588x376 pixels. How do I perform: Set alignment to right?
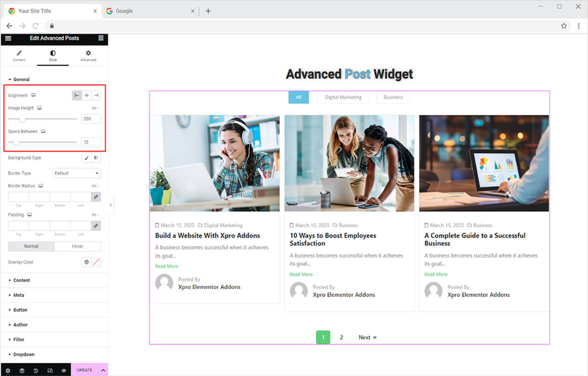coord(96,95)
